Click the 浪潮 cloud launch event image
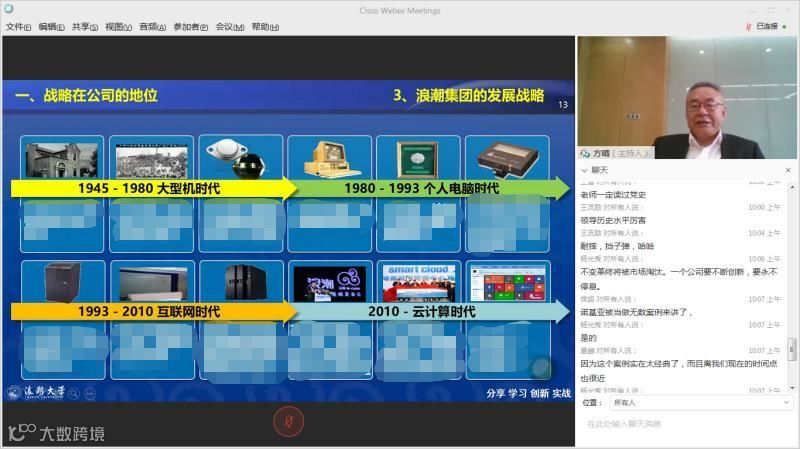The width and height of the screenshot is (800, 449). click(x=330, y=284)
